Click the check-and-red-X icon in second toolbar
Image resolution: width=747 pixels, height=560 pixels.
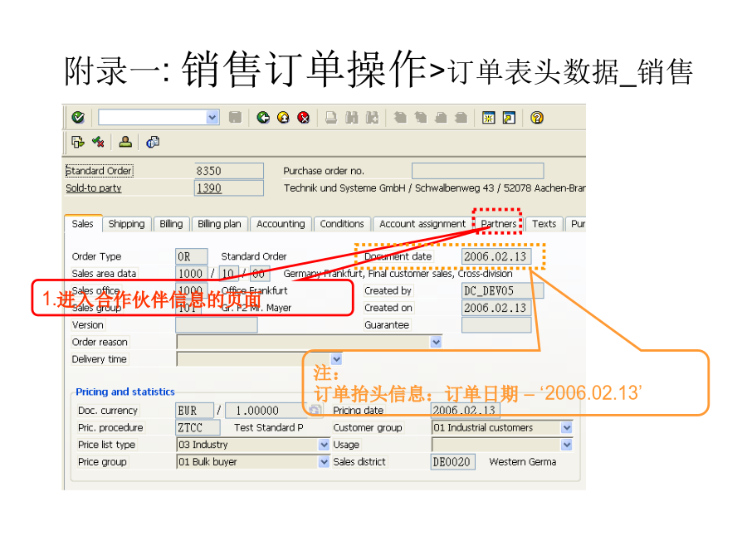tap(98, 142)
